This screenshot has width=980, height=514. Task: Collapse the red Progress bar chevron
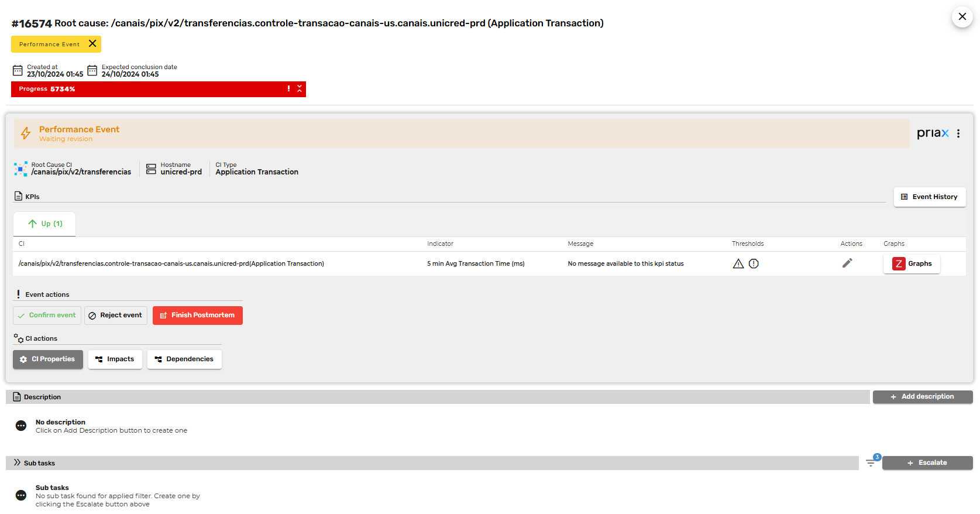300,89
